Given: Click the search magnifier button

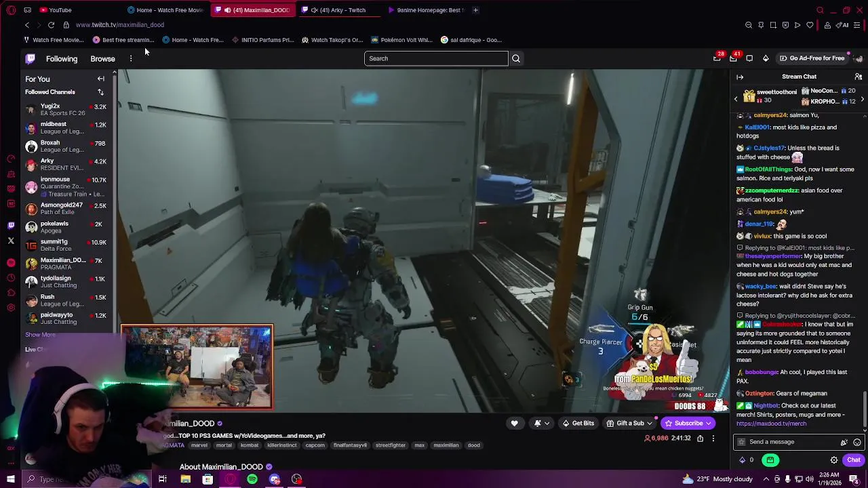Looking at the screenshot, I should [x=516, y=58].
